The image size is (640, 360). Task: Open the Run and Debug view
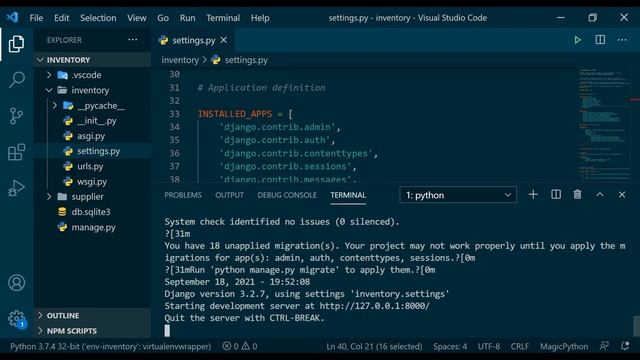[16, 188]
